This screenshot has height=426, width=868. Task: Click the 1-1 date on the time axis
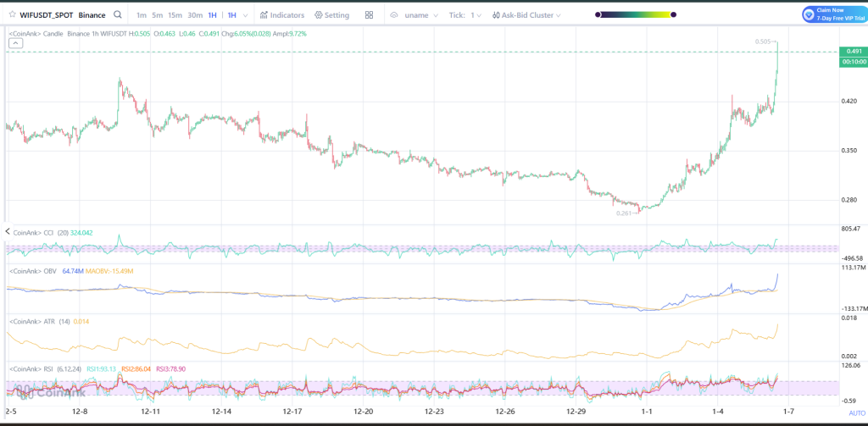(647, 412)
